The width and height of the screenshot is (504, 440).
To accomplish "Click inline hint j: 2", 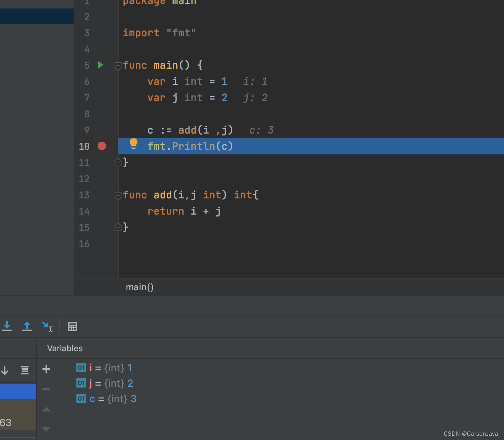I will click(255, 98).
